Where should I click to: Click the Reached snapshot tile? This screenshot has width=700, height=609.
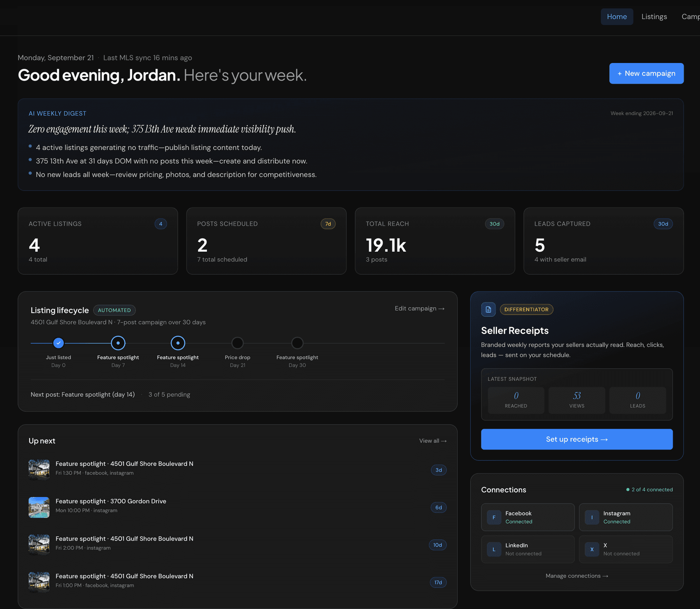(x=516, y=400)
